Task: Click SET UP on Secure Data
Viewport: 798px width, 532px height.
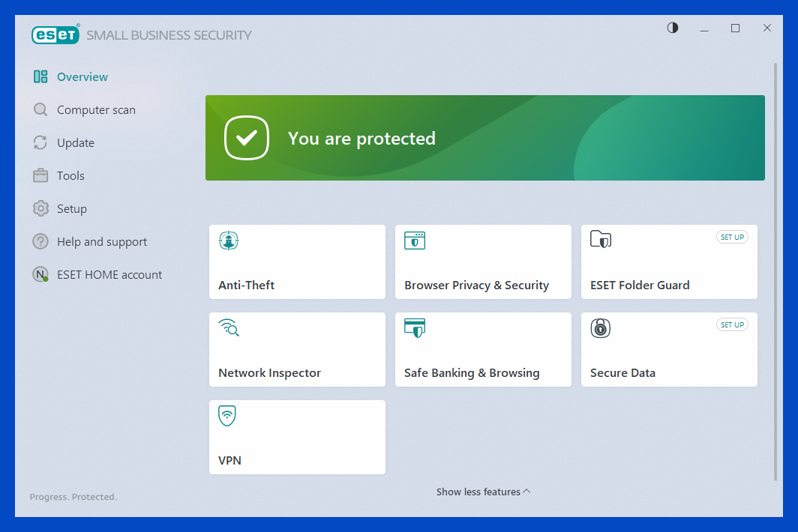Action: point(732,325)
